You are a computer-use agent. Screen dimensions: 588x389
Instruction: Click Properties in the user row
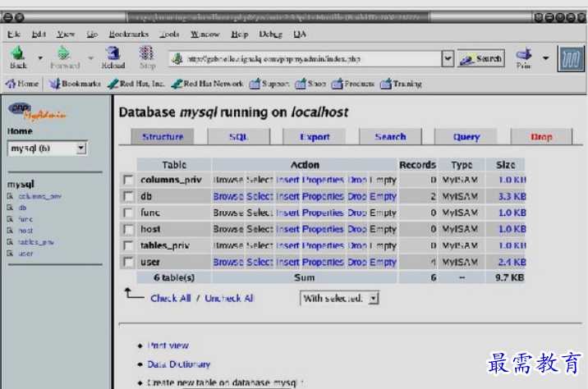tap(323, 262)
